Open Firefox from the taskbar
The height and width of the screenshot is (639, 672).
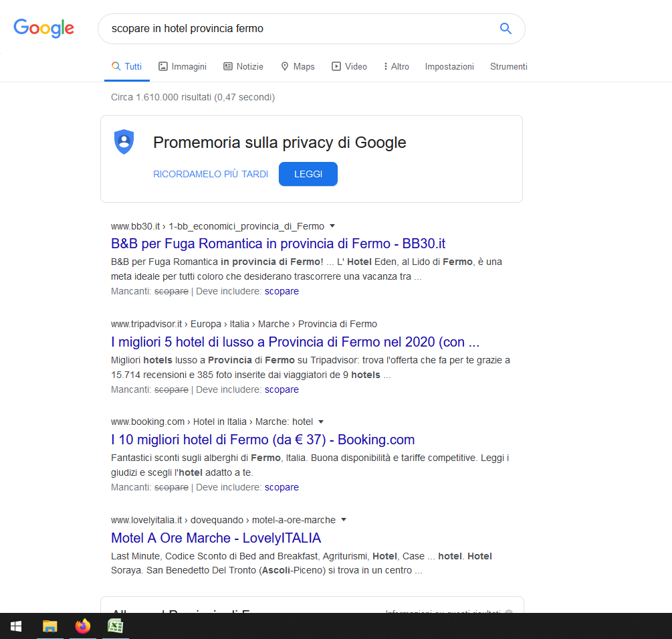pos(83,626)
